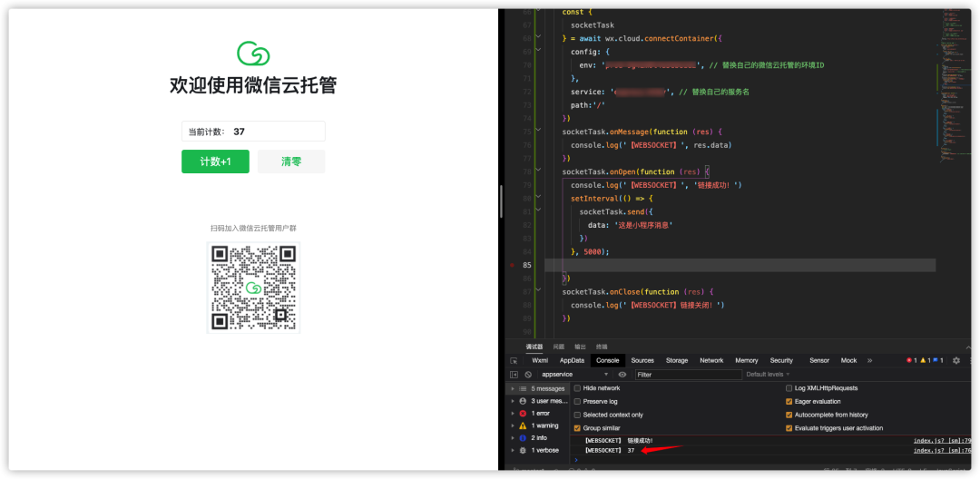Screen dimensions: 980x479
Task: Click the yellow warning count badge
Action: [x=926, y=360]
